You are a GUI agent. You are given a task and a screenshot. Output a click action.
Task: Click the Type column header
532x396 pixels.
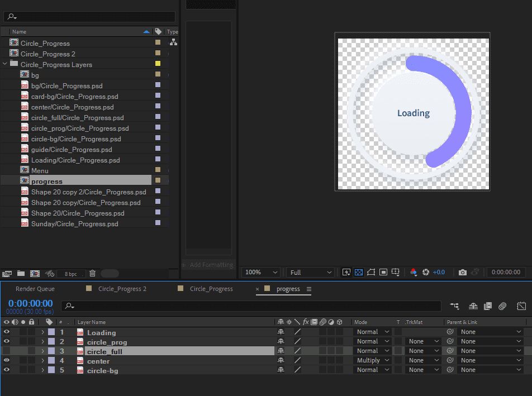(172, 31)
